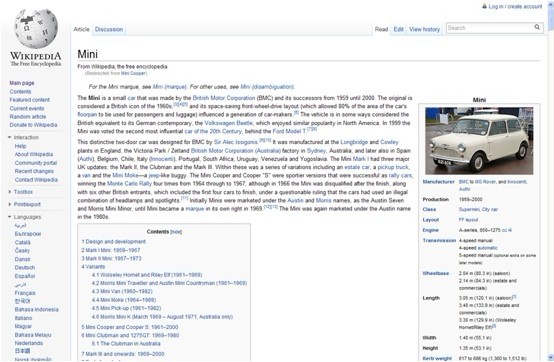Go to Design and development section
Image resolution: width=554 pixels, height=362 pixels.
click(113, 242)
